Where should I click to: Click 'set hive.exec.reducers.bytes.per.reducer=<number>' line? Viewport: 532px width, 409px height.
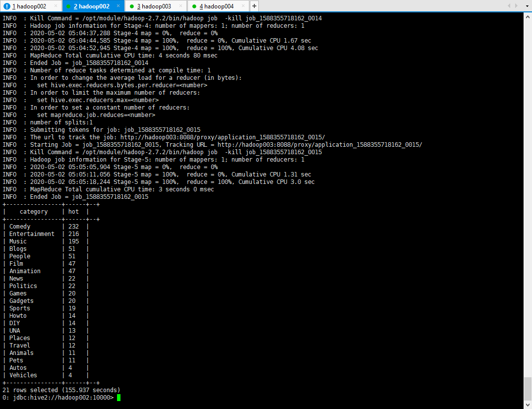(x=105, y=85)
